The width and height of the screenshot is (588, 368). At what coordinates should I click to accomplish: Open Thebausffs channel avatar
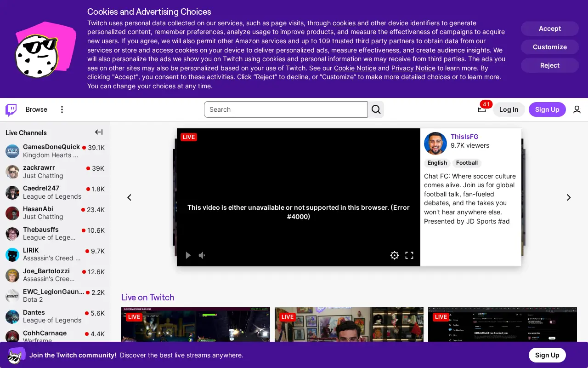[12, 234]
